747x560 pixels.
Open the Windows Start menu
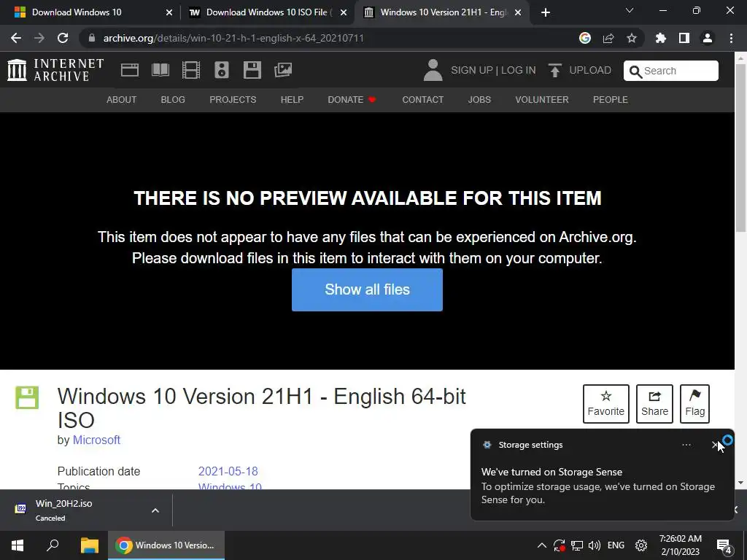18,545
